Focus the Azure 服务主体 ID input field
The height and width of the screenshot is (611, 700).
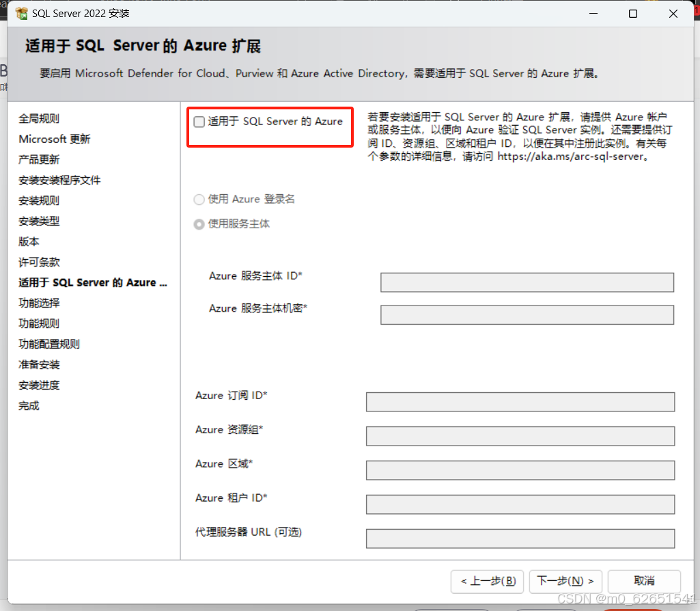point(527,282)
